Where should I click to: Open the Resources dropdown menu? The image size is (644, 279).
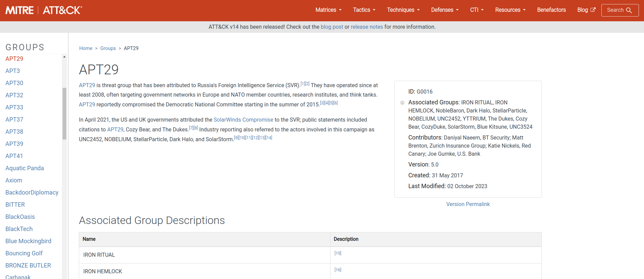510,10
